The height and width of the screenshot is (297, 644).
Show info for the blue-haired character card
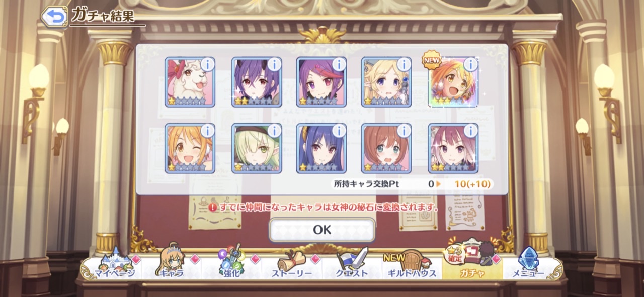[x=339, y=131]
